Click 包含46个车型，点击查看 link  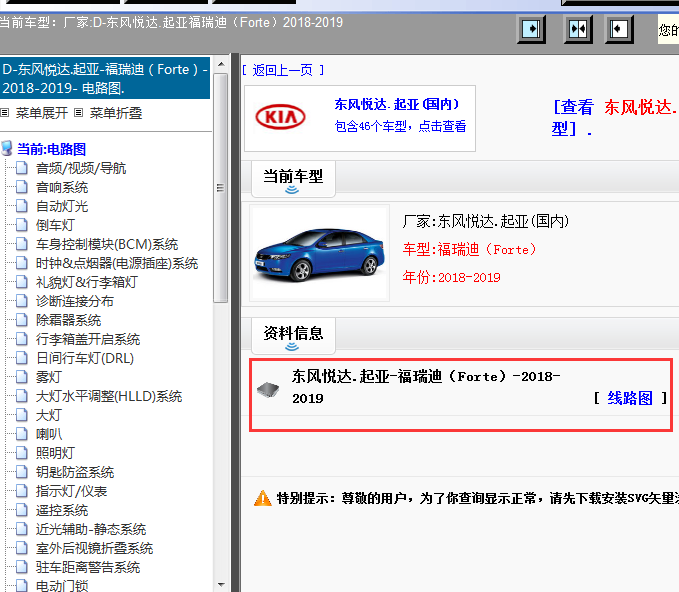click(400, 126)
